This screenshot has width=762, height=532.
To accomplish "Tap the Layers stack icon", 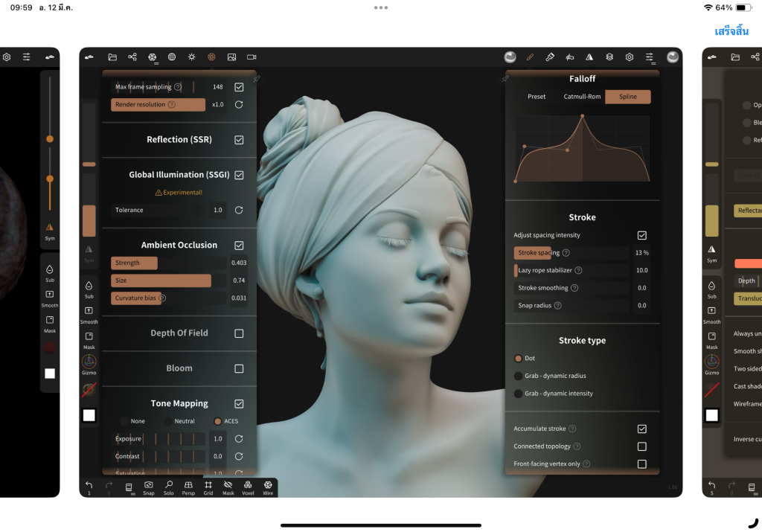I will 609,57.
